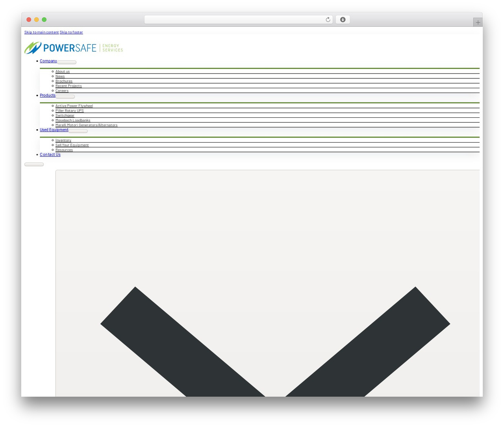Open the Careers page
The image size is (504, 427).
point(62,91)
